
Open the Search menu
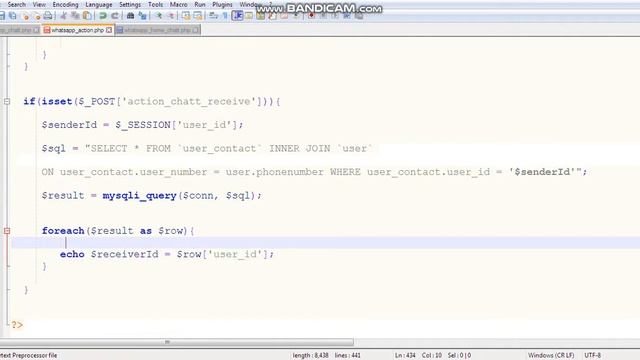click(16, 4)
